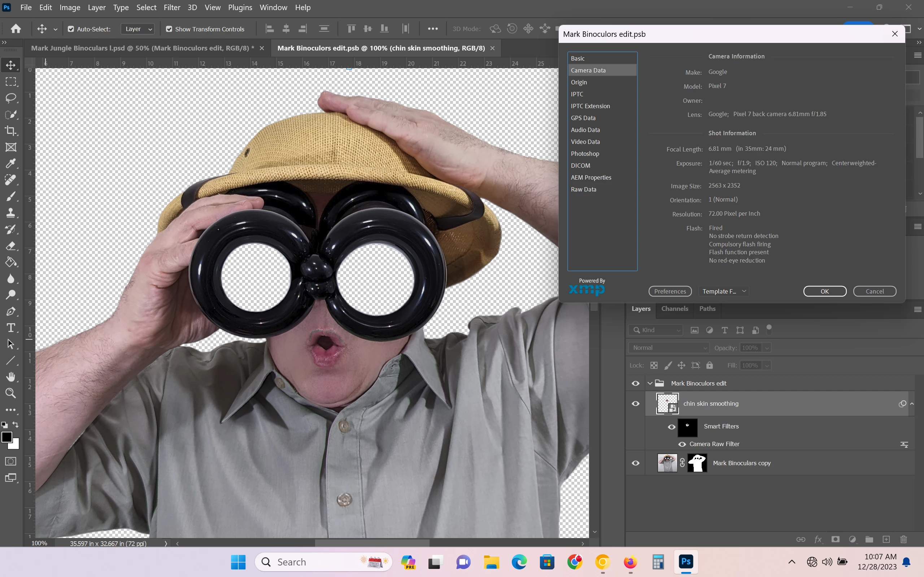924x577 pixels.
Task: Open the Template Folder dropdown
Action: pos(724,291)
